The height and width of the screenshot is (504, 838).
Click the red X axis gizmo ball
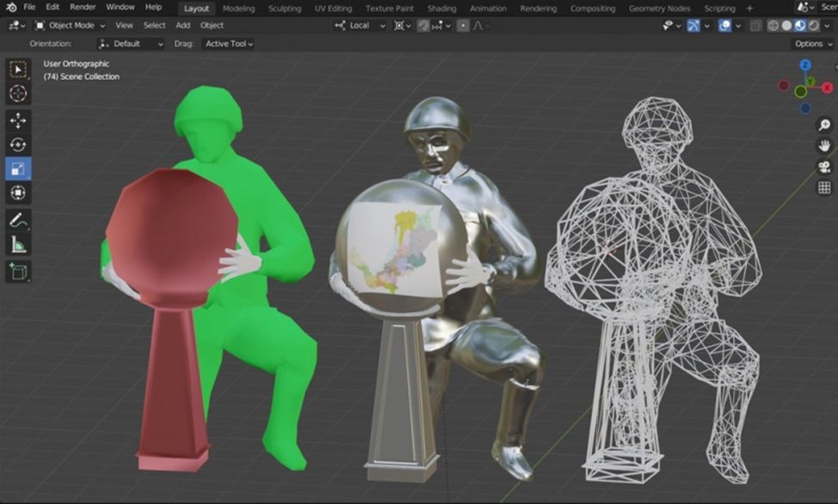click(828, 88)
